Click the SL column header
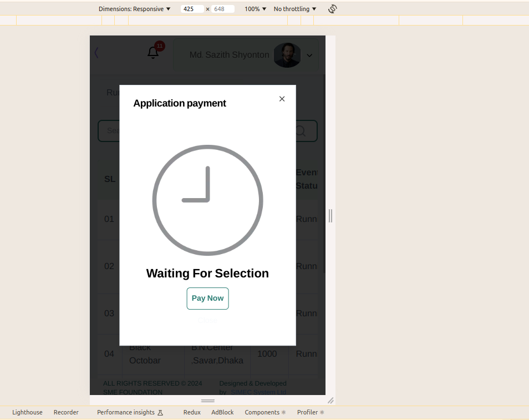This screenshot has width=529, height=420. pyautogui.click(x=110, y=179)
